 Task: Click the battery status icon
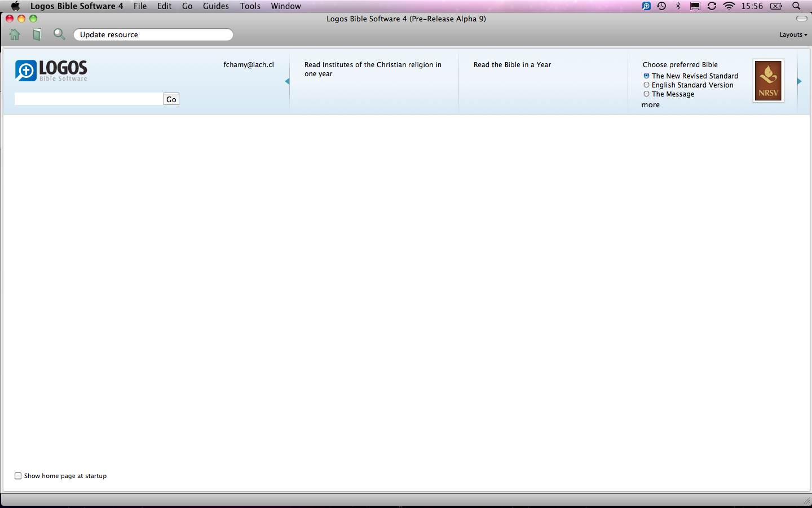tap(776, 6)
